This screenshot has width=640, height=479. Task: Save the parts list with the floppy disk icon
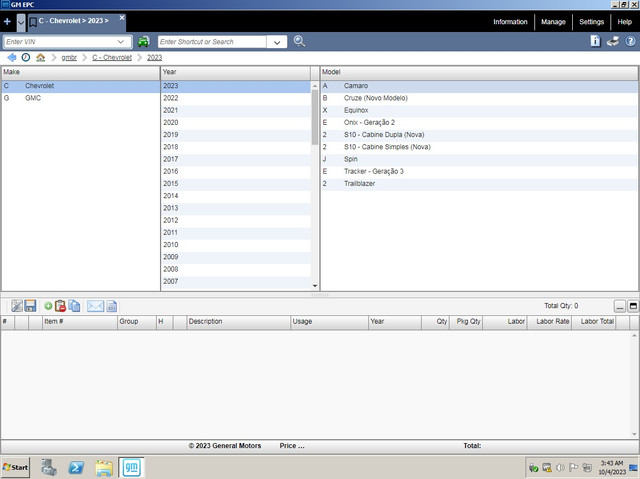point(30,306)
